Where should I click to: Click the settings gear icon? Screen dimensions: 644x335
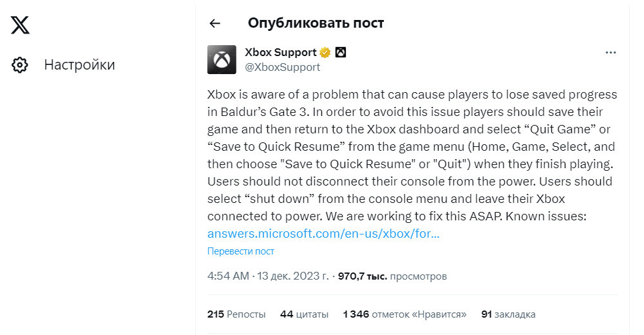click(20, 64)
